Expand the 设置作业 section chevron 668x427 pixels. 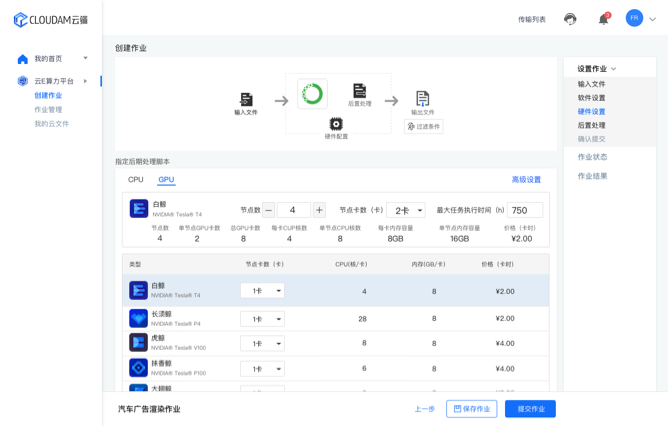tap(614, 69)
